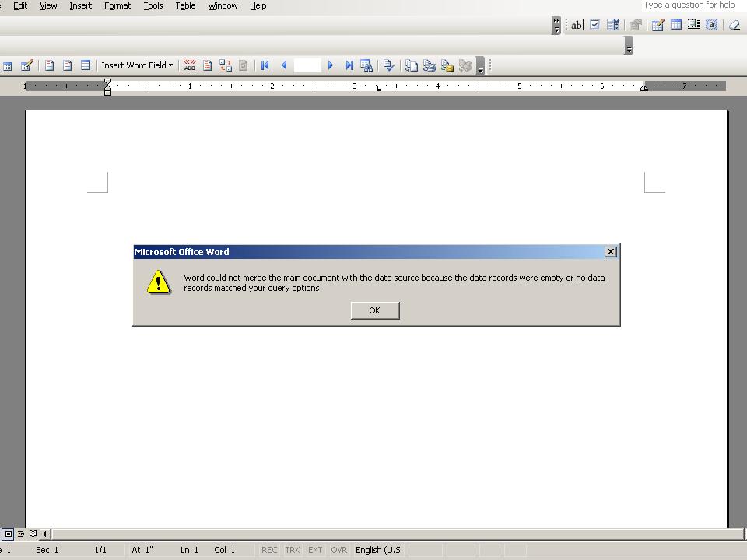Screen dimensions: 747x560
Task: Click the Merge to E-mail icon
Action: [447, 65]
